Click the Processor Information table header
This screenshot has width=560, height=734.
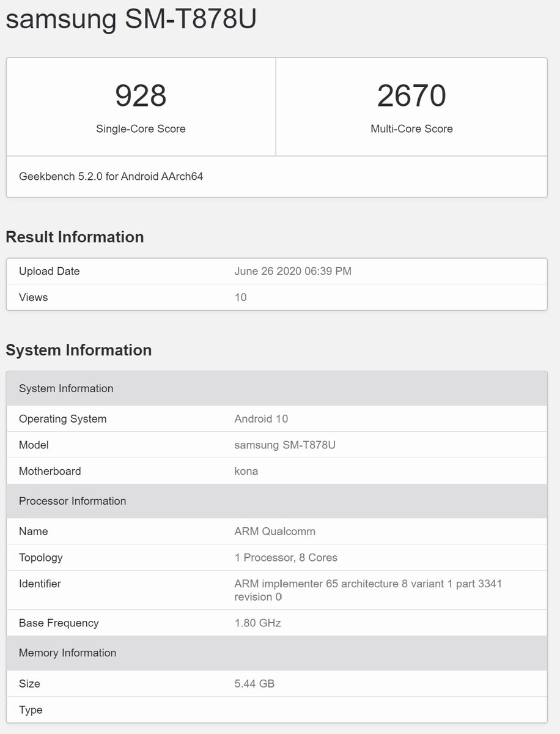[x=277, y=501]
